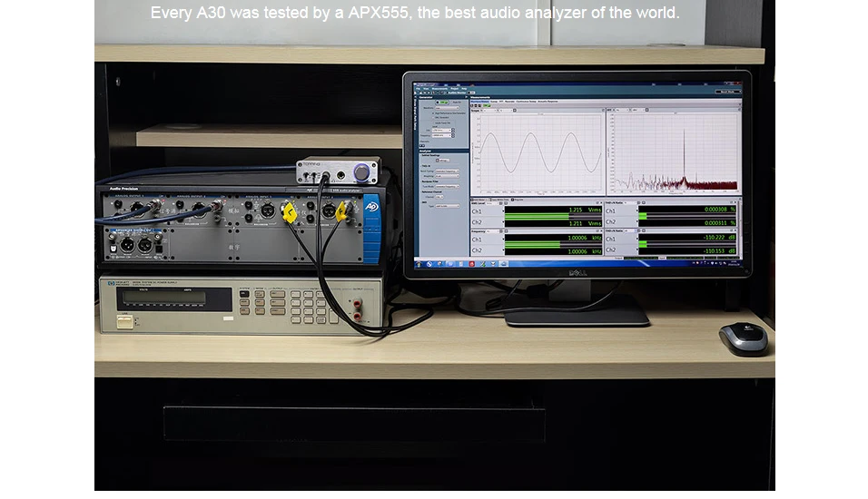Click the Regulate button
This screenshot has width=868, height=499.
517,200
